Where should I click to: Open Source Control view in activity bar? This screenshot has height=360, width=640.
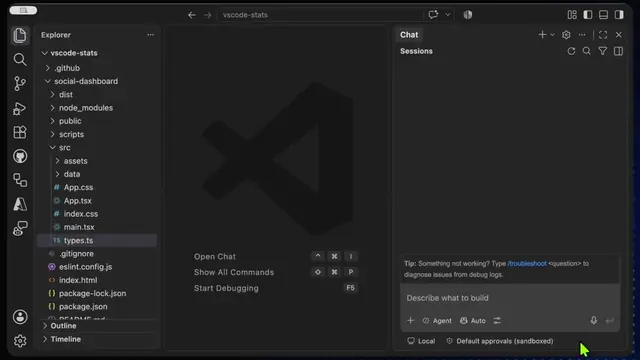click(20, 84)
